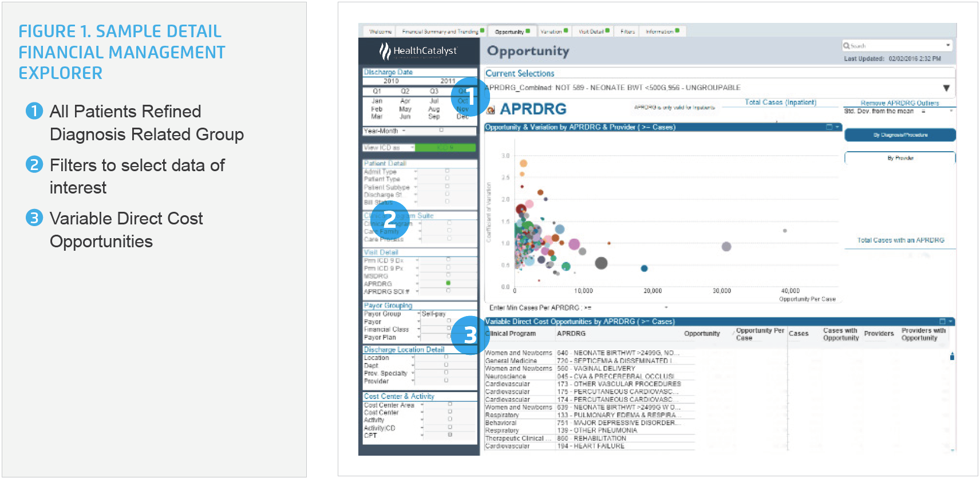
Task: Open the Information tab
Action: pyautogui.click(x=662, y=31)
